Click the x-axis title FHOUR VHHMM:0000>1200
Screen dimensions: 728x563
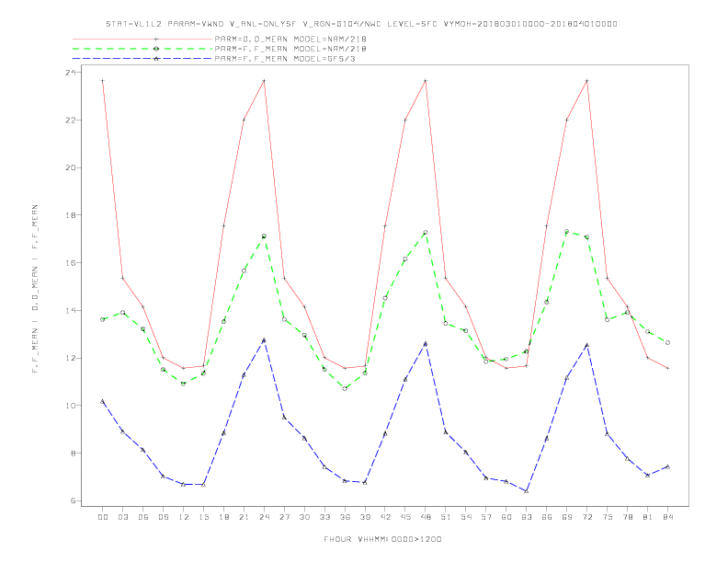coord(382,539)
